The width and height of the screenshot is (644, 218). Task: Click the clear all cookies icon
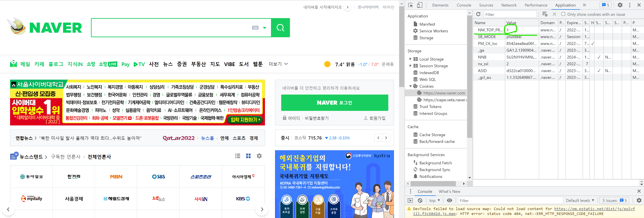coord(545,14)
